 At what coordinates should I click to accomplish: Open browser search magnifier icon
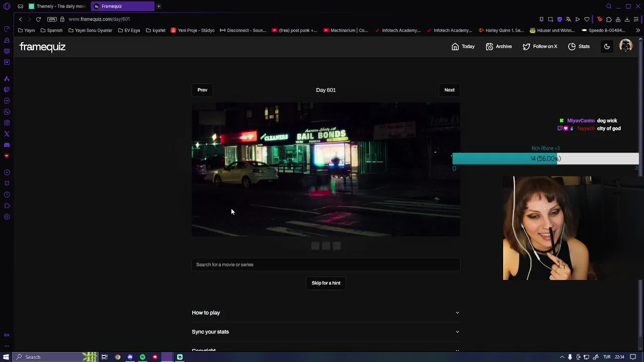tap(609, 7)
